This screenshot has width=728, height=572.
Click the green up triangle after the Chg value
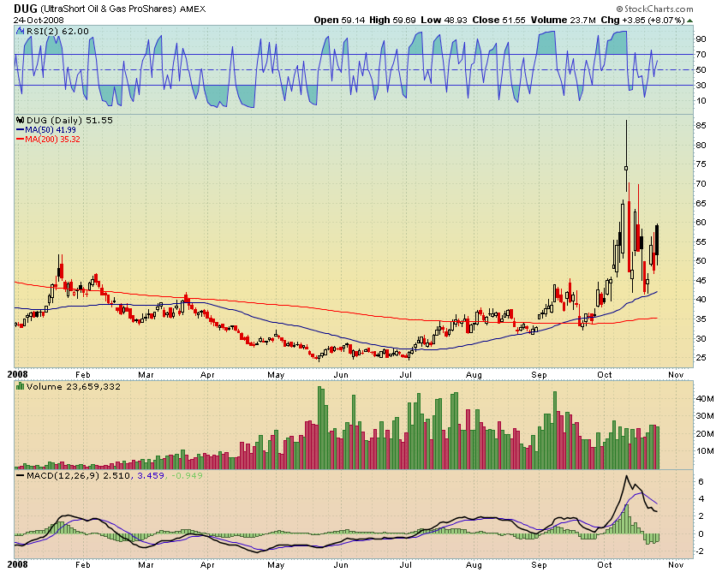pos(690,21)
